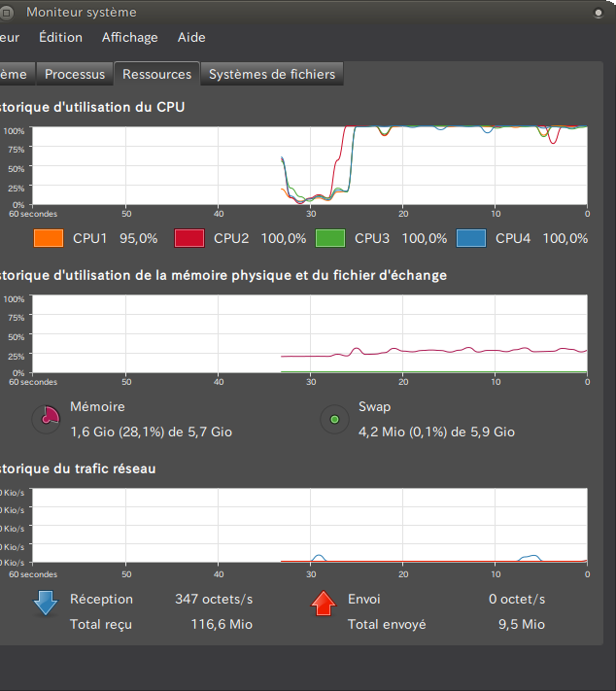Open the Affichage menu
This screenshot has width=616, height=691.
[x=129, y=38]
